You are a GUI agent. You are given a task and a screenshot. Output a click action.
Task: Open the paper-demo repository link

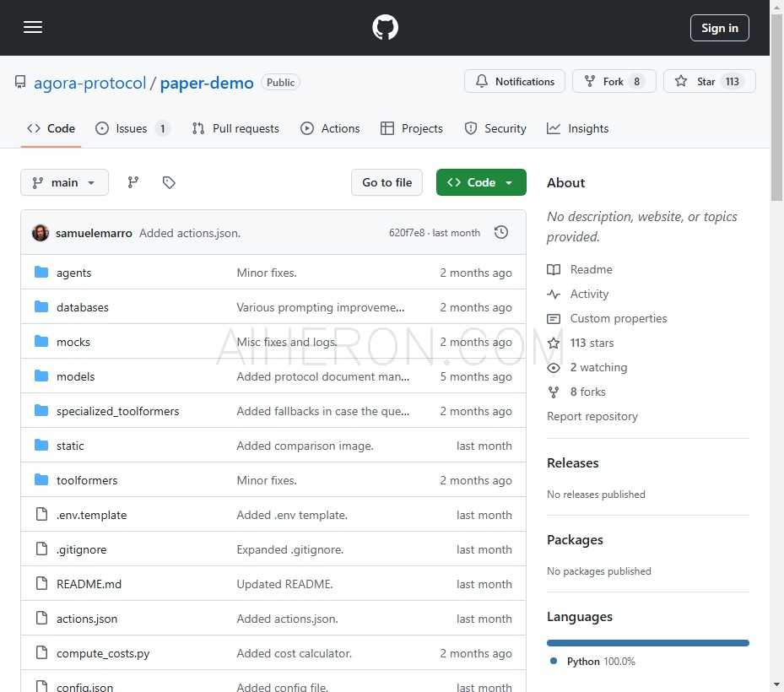207,83
